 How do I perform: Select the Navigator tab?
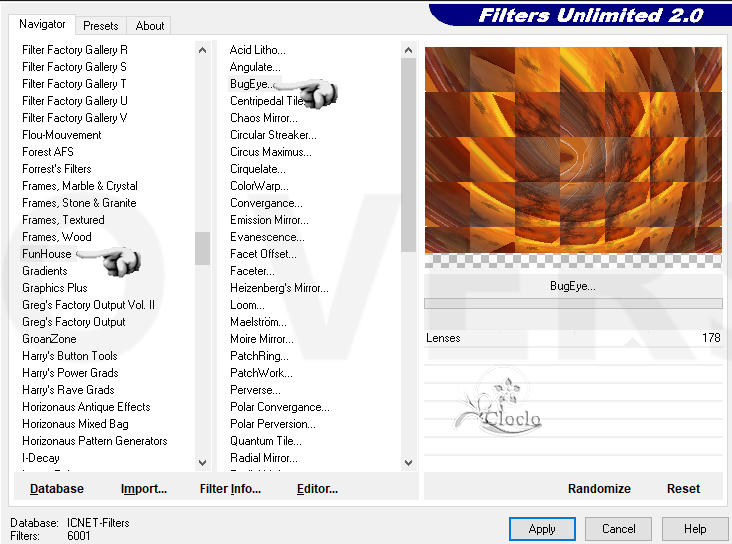click(42, 24)
